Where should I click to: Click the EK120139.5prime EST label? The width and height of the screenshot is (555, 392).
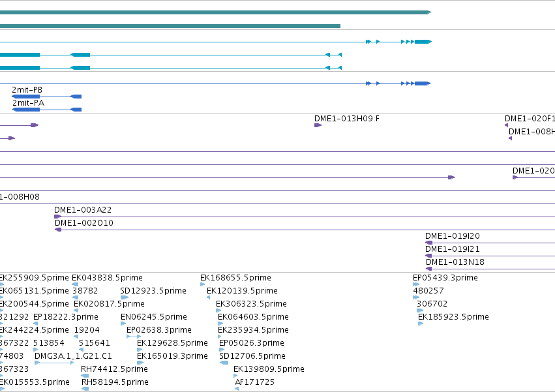(242, 291)
